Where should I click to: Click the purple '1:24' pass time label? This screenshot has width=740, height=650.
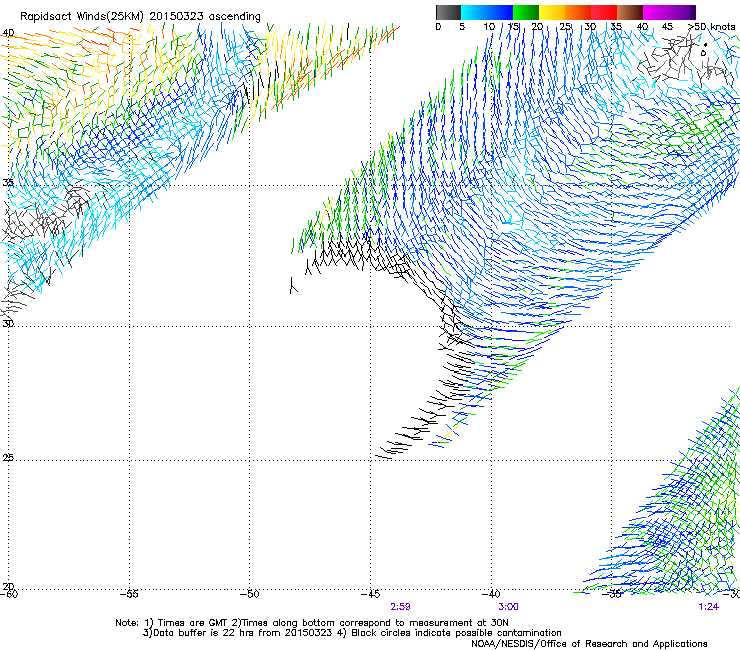709,607
